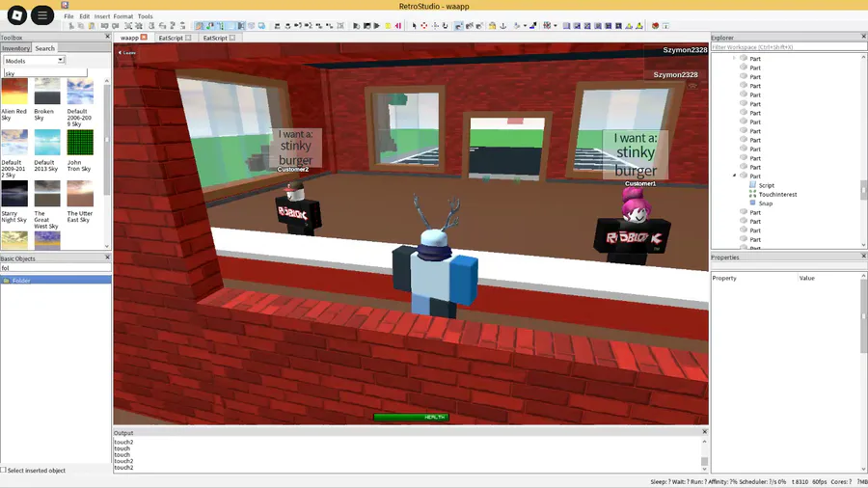Close the Output panel

coord(705,431)
